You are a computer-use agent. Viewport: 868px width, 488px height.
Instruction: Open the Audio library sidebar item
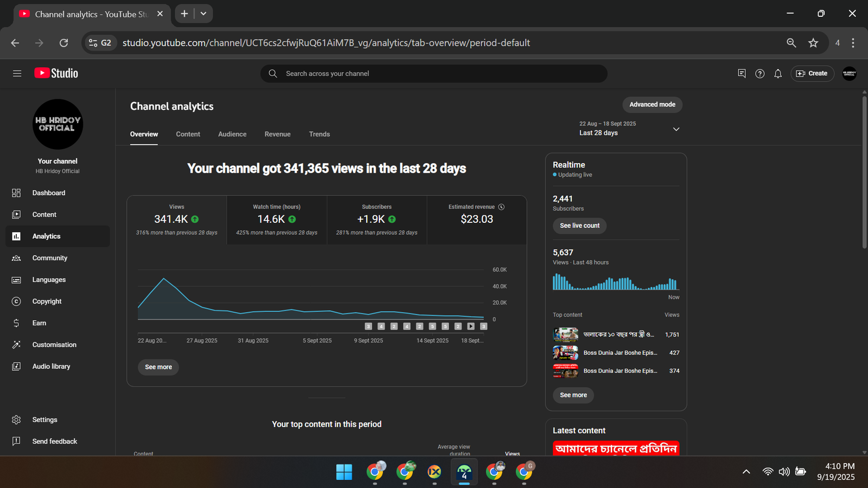51,367
